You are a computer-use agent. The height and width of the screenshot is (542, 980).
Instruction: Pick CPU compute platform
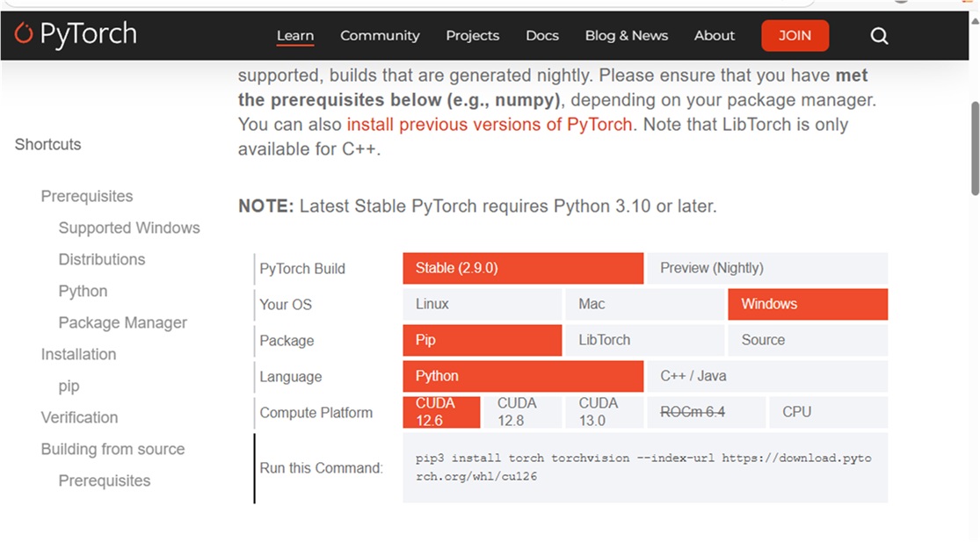826,412
